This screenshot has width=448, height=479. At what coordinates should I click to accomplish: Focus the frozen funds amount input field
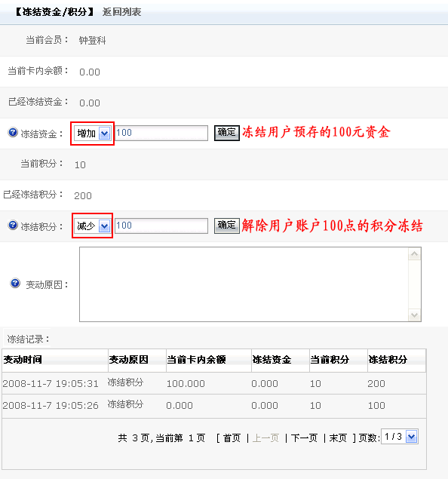[161, 134]
